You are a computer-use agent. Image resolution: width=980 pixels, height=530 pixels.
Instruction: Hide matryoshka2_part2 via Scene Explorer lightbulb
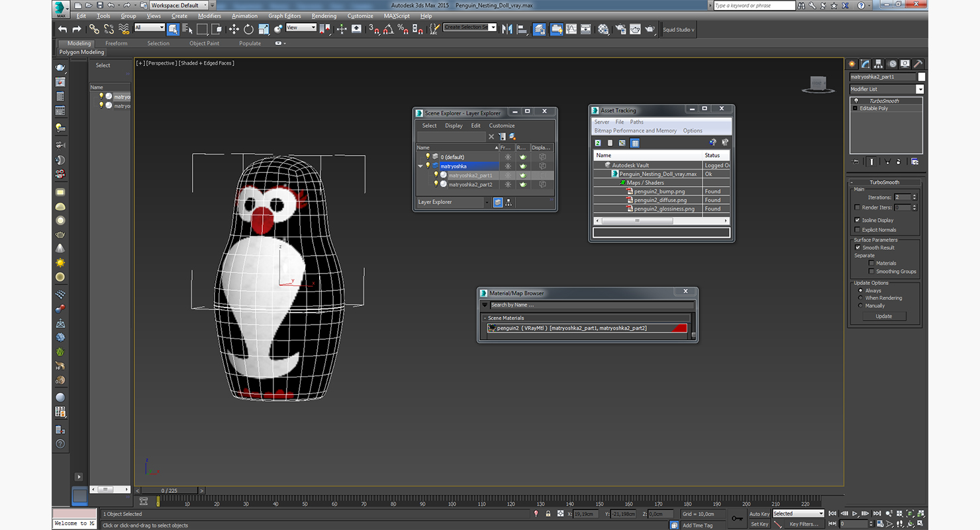click(x=436, y=184)
